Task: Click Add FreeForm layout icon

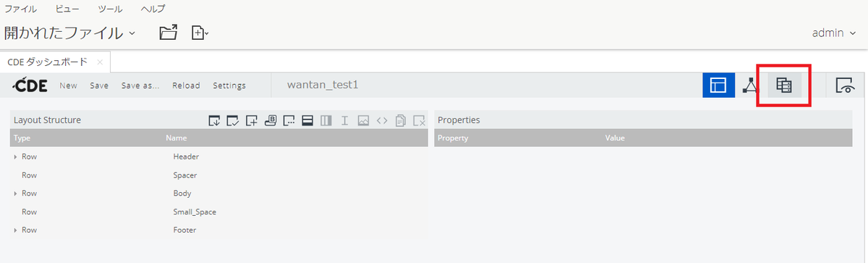Action: click(x=289, y=120)
